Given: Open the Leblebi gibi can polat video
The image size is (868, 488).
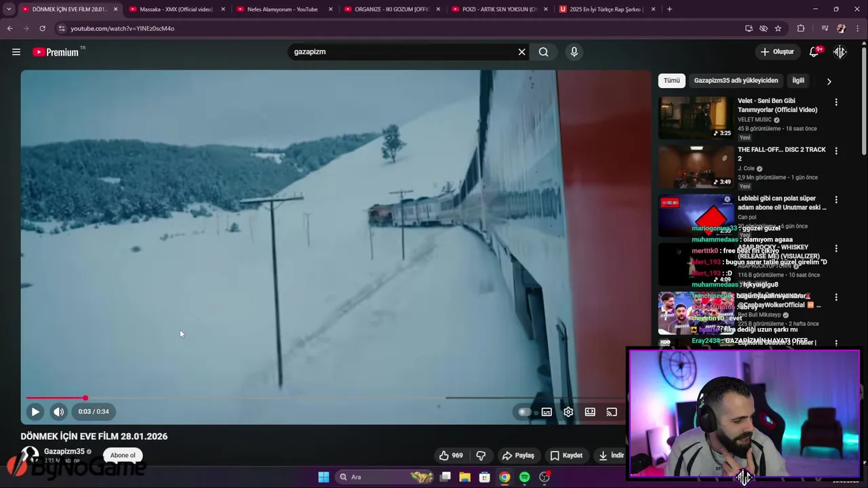Looking at the screenshot, I should click(x=696, y=216).
